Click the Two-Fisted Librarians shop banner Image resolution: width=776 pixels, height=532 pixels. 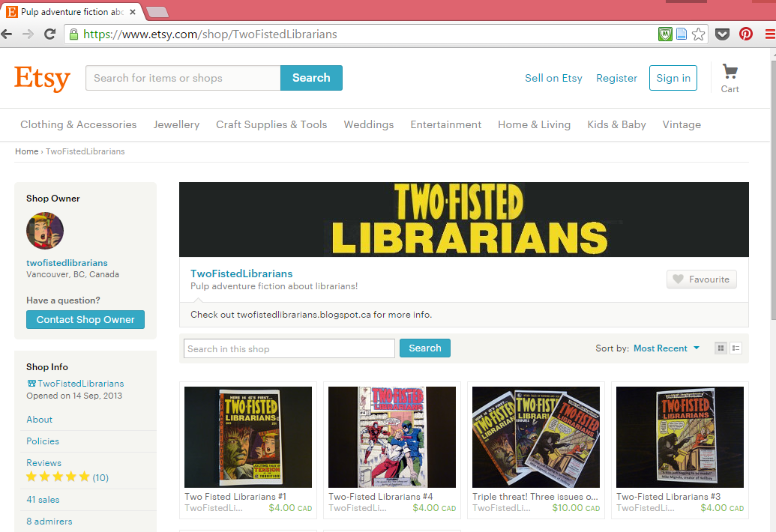tap(463, 220)
